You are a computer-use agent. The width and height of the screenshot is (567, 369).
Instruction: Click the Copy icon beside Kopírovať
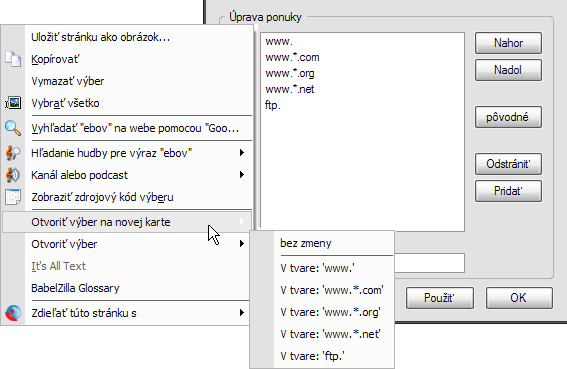pos(13,59)
